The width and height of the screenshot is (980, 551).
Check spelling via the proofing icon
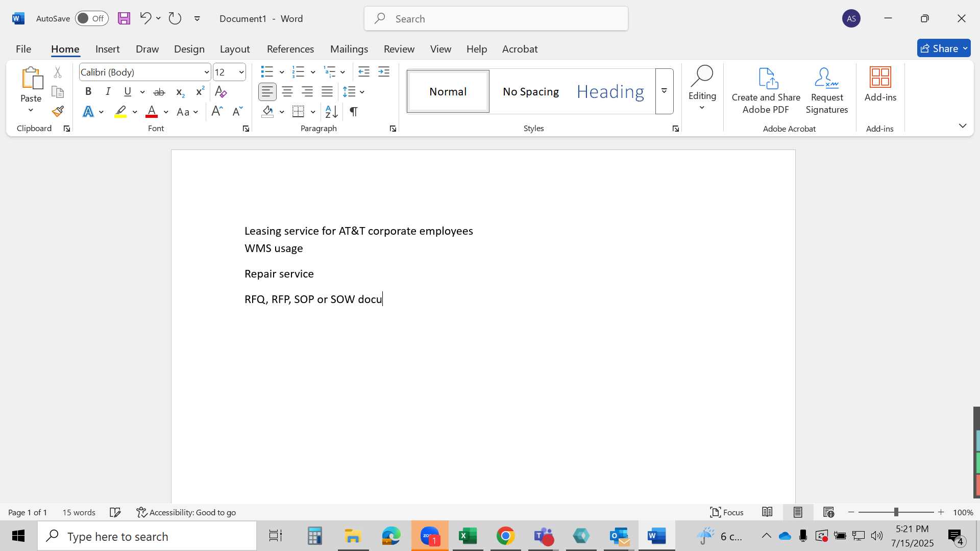(115, 512)
